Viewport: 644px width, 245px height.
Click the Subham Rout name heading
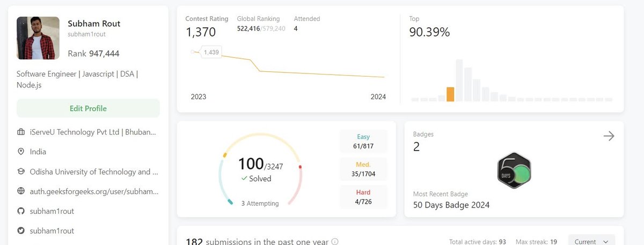pos(94,24)
